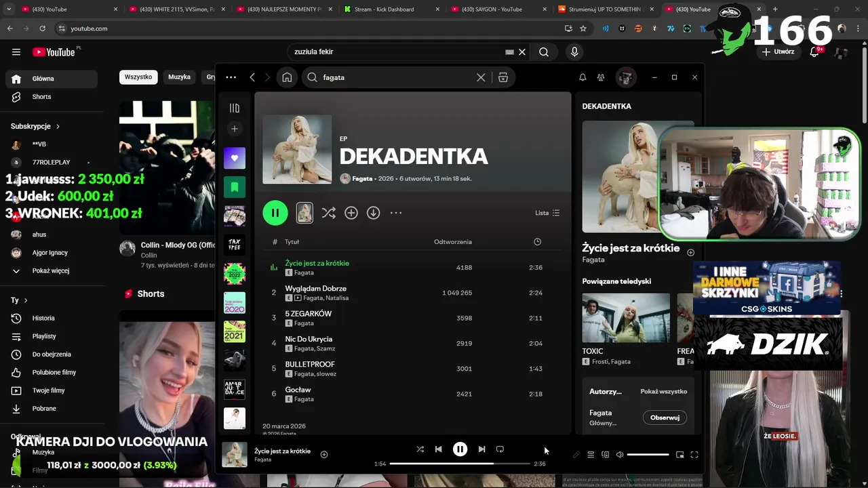
Task: Adjust the Spotify volume slider
Action: [648, 455]
